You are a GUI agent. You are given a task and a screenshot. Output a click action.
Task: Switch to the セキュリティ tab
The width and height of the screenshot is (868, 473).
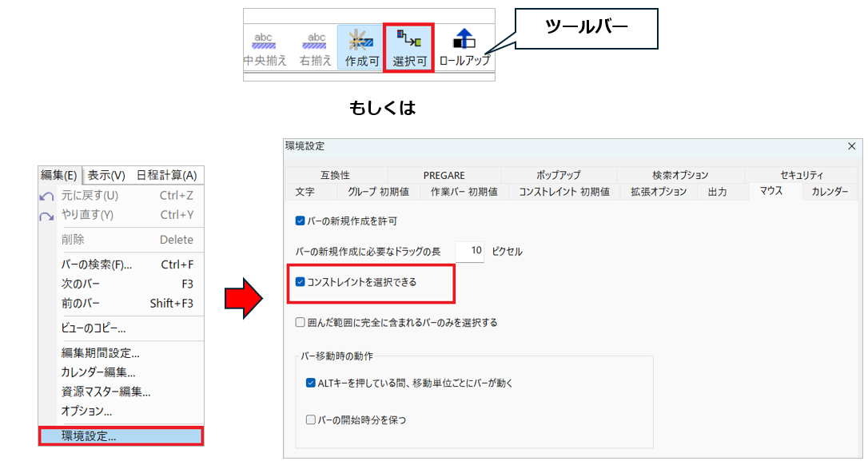(x=801, y=175)
